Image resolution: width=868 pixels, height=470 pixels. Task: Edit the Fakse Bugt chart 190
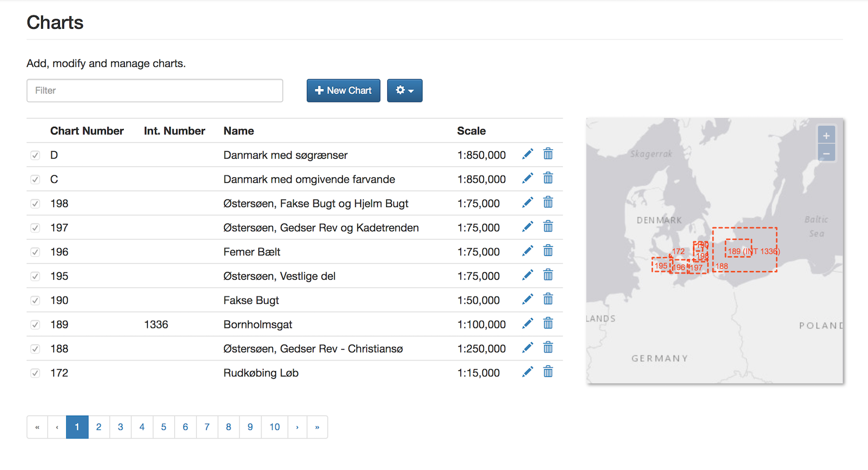coord(527,299)
